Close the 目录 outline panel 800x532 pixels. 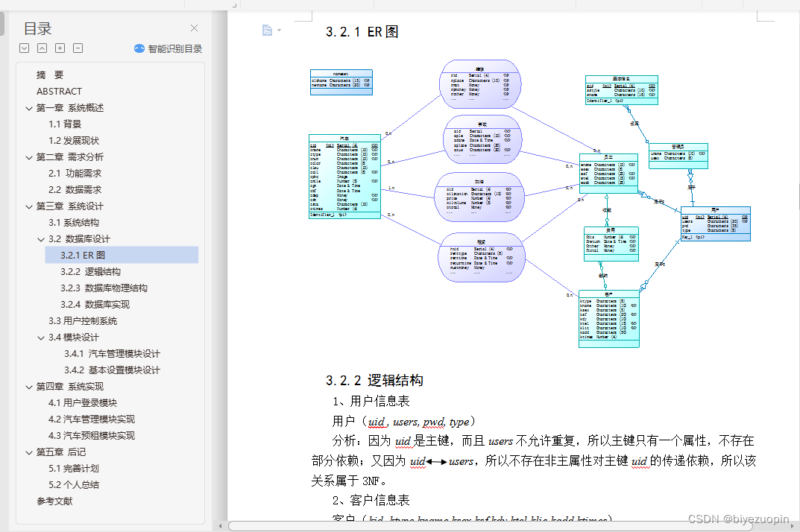pos(194,28)
